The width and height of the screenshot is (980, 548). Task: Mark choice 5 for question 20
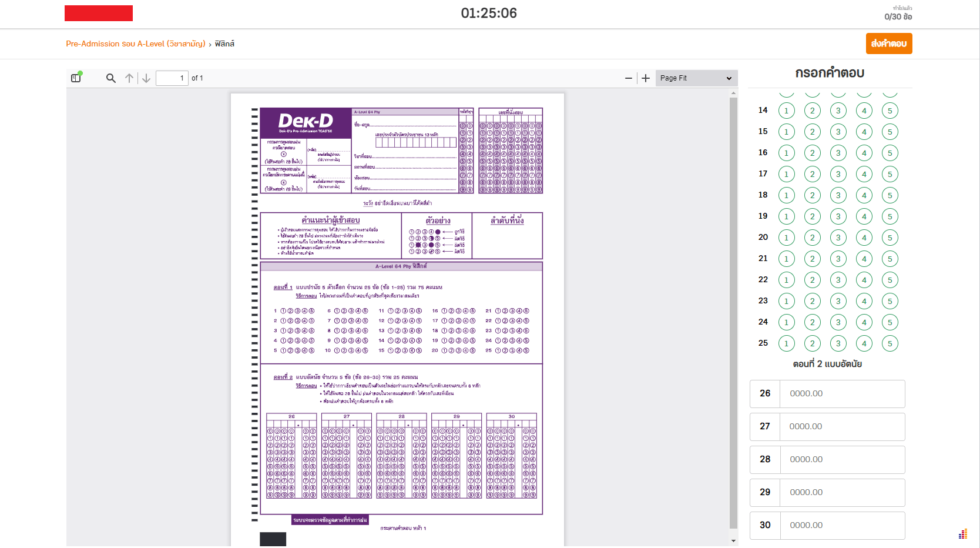[x=890, y=237]
